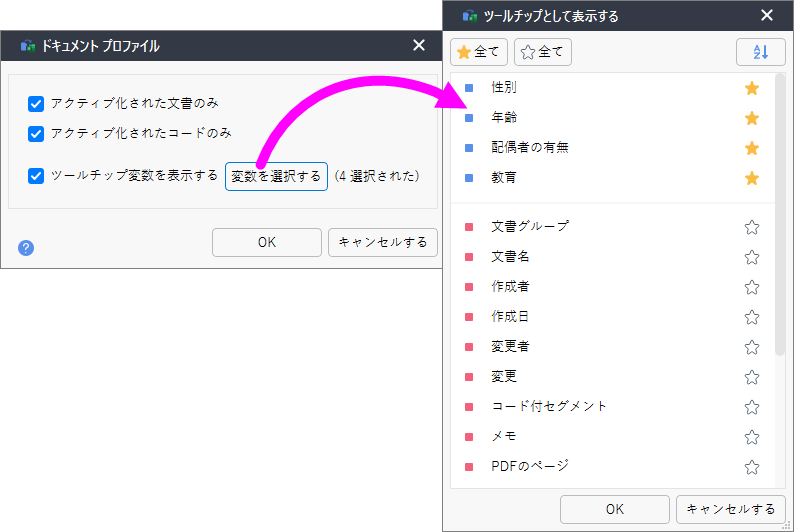Select the コード付セグメント list entry text
Viewport: 794px width, 532px height.
click(x=549, y=406)
